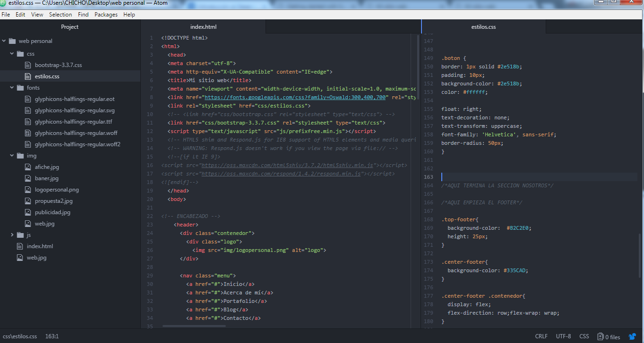Open the File menu

pos(6,15)
